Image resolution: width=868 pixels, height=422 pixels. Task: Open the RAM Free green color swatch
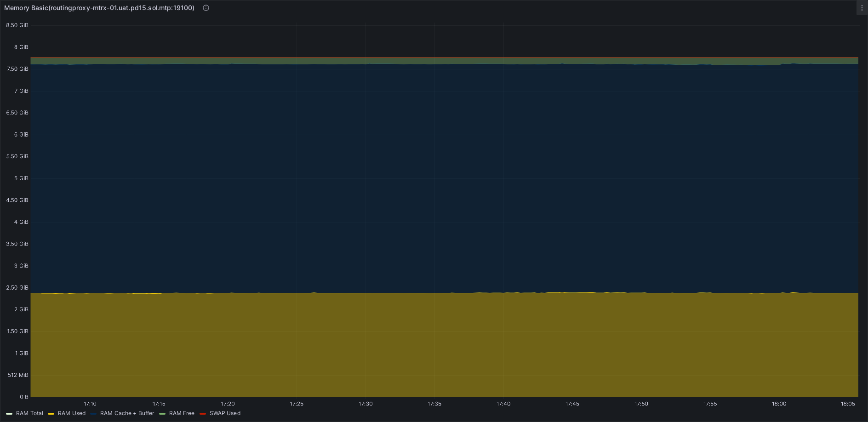coord(162,414)
